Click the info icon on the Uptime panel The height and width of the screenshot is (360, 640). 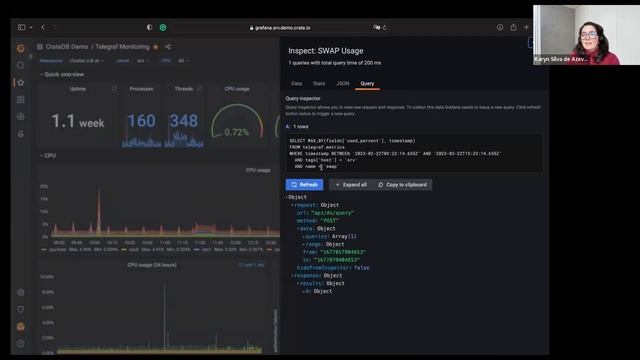(x=114, y=89)
